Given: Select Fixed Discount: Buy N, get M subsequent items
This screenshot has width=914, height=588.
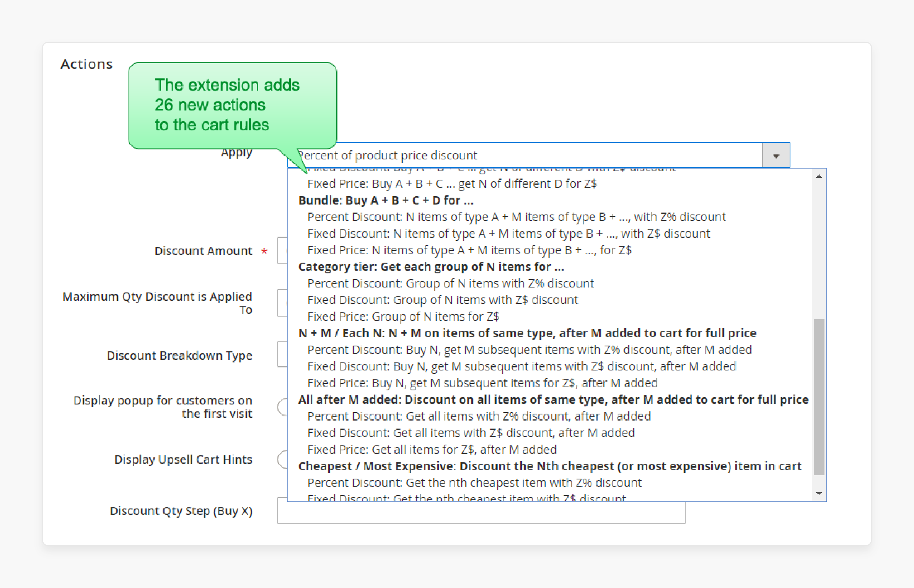Looking at the screenshot, I should coord(521,367).
